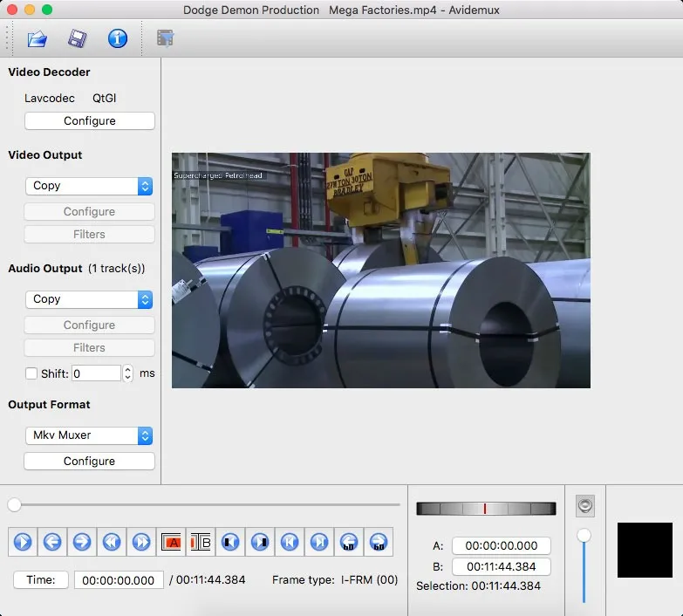Open the file Information icon

pos(117,38)
